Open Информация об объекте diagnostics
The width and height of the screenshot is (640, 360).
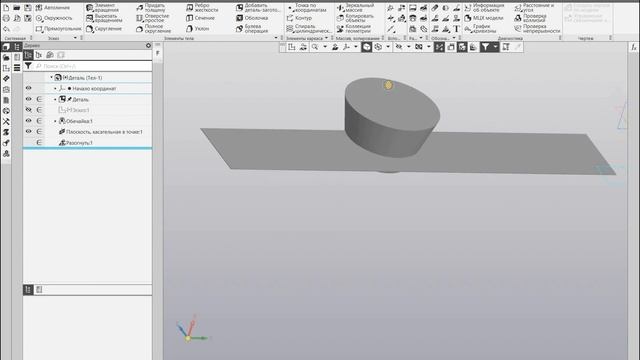[484, 8]
